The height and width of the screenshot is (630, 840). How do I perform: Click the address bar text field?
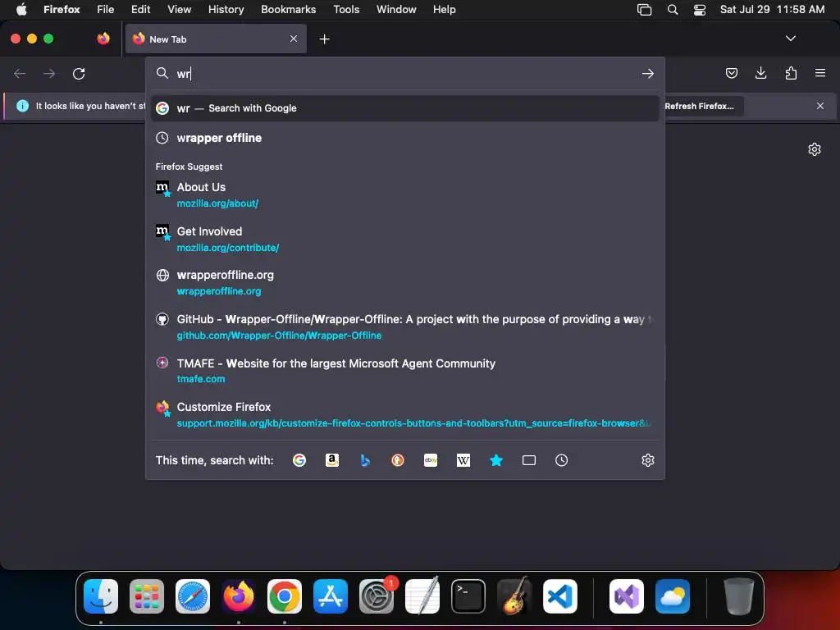(x=407, y=73)
